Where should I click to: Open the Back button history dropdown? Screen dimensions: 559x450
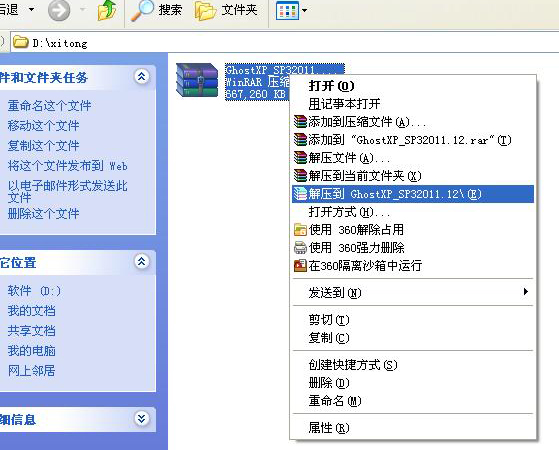(x=31, y=9)
